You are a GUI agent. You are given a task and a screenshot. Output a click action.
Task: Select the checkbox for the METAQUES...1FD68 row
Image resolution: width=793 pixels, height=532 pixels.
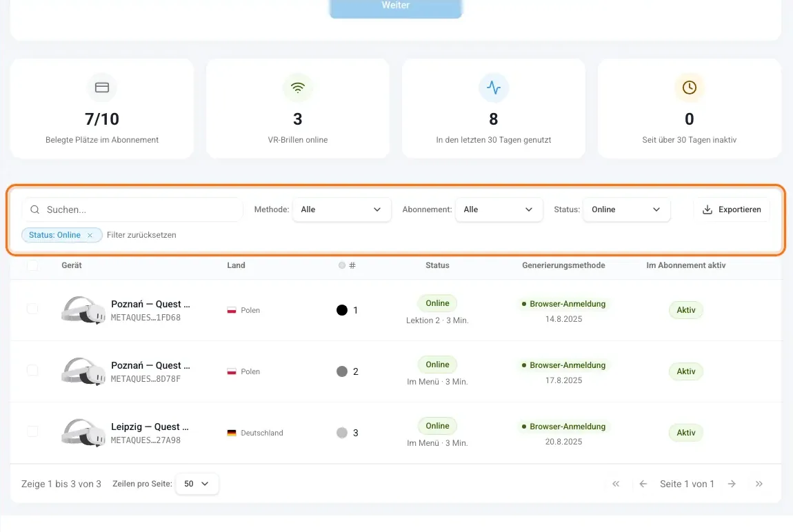pos(32,309)
